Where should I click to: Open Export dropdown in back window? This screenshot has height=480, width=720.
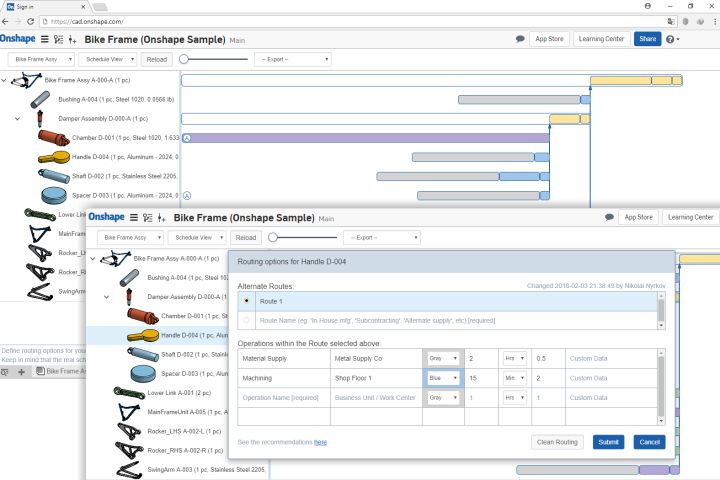(293, 59)
